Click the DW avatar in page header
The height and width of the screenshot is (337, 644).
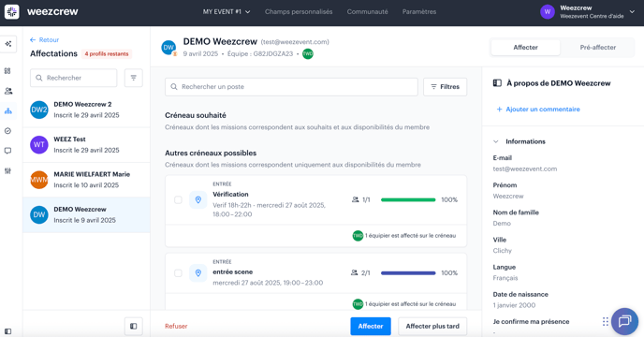point(168,47)
